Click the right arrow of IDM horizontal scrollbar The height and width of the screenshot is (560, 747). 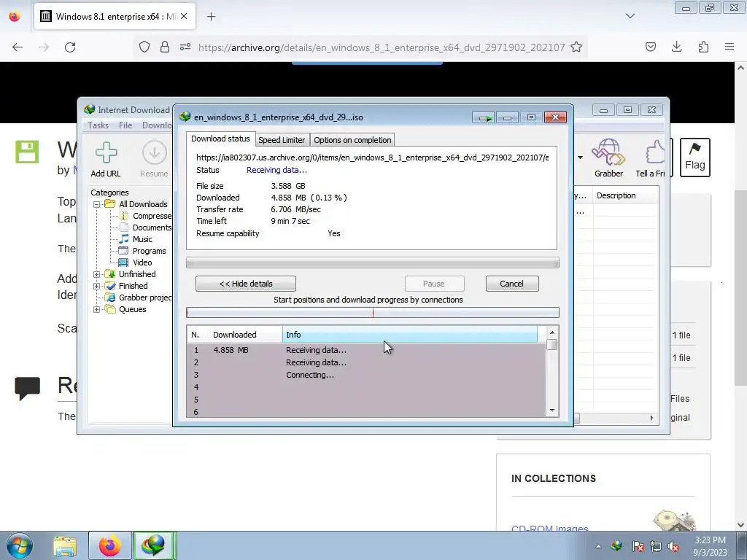[651, 418]
